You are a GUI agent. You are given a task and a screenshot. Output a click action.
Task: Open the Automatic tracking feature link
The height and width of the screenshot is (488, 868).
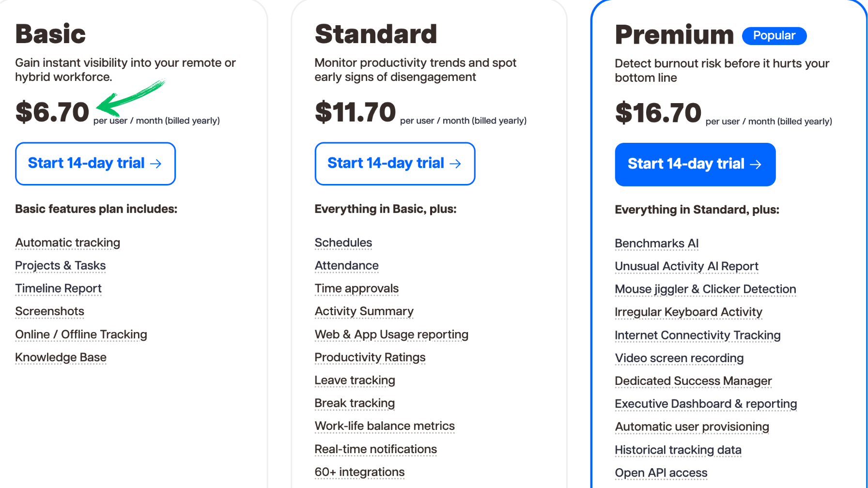[x=68, y=243]
